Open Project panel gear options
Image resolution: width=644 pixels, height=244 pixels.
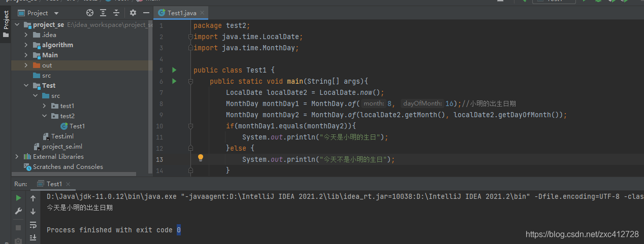coord(133,13)
